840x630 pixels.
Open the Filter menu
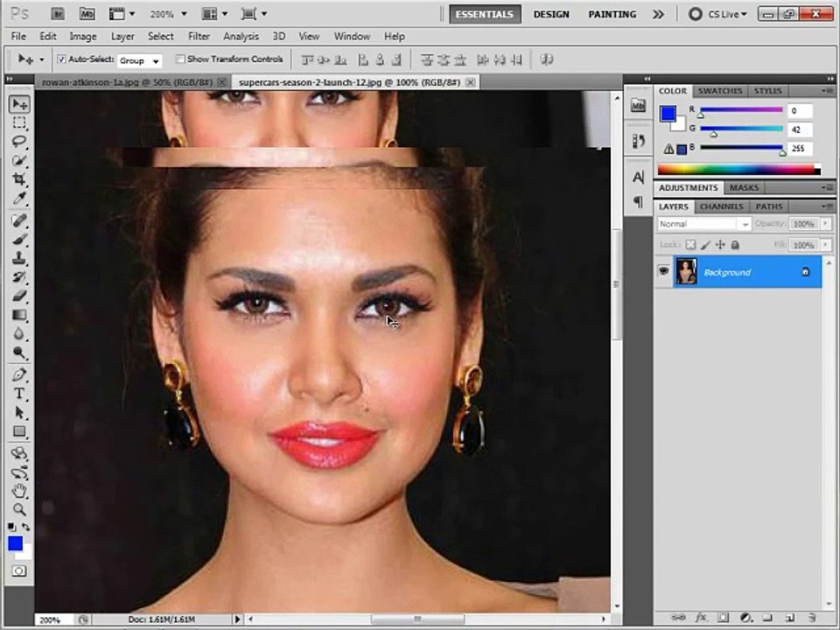(x=199, y=37)
